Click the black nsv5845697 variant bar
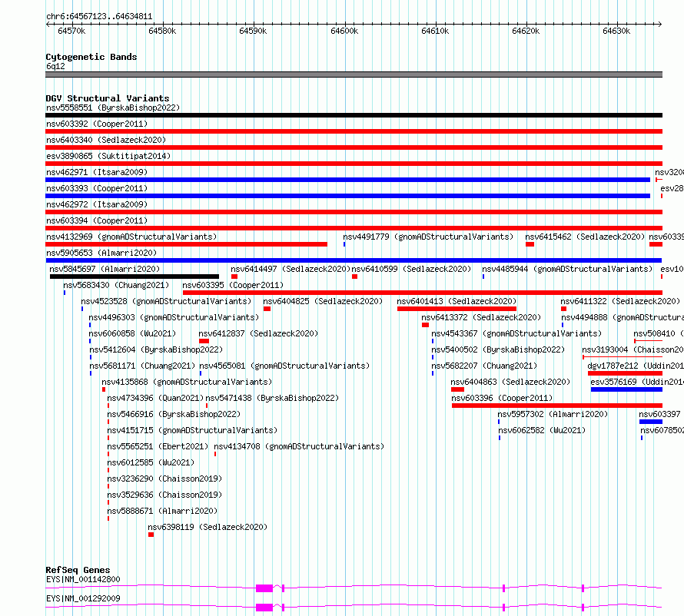The image size is (684, 616). [x=134, y=277]
